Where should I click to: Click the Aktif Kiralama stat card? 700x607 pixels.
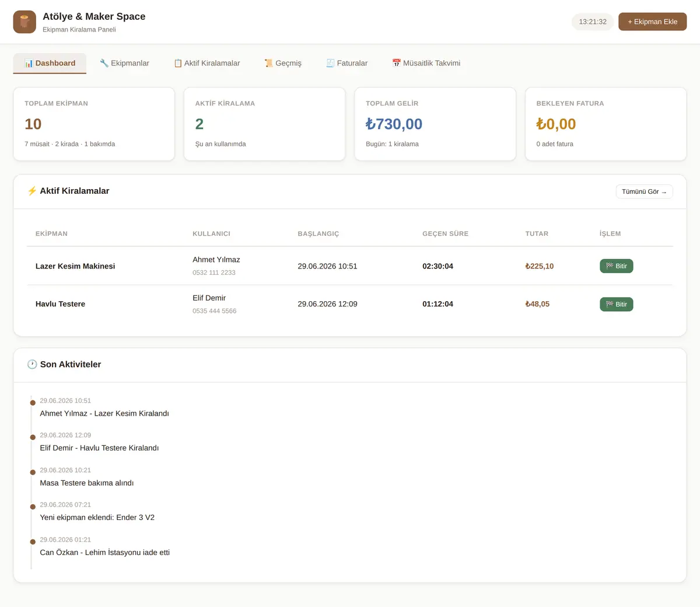tap(264, 124)
